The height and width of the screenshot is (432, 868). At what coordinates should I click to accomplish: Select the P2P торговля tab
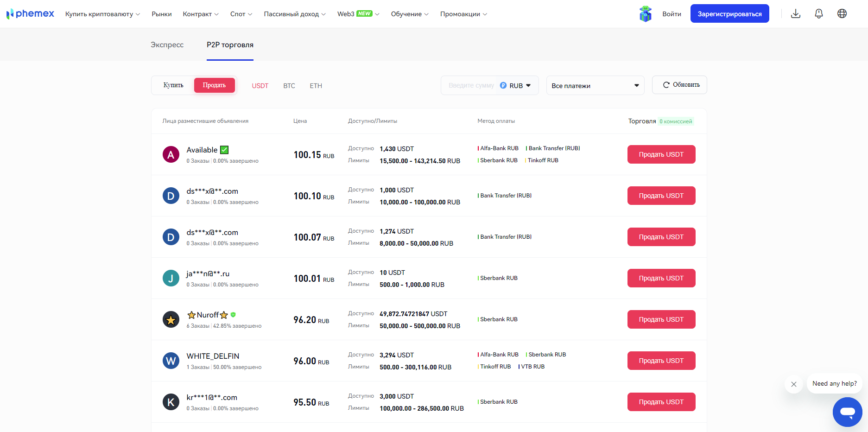point(230,45)
